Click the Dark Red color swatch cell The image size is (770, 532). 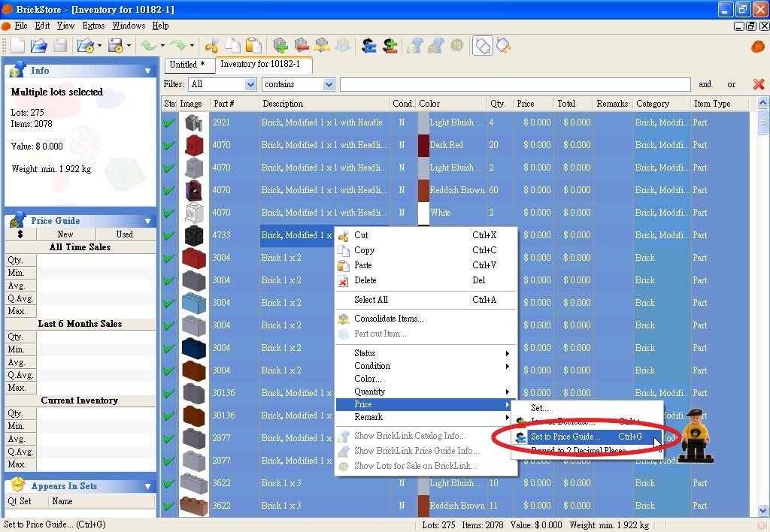(423, 145)
